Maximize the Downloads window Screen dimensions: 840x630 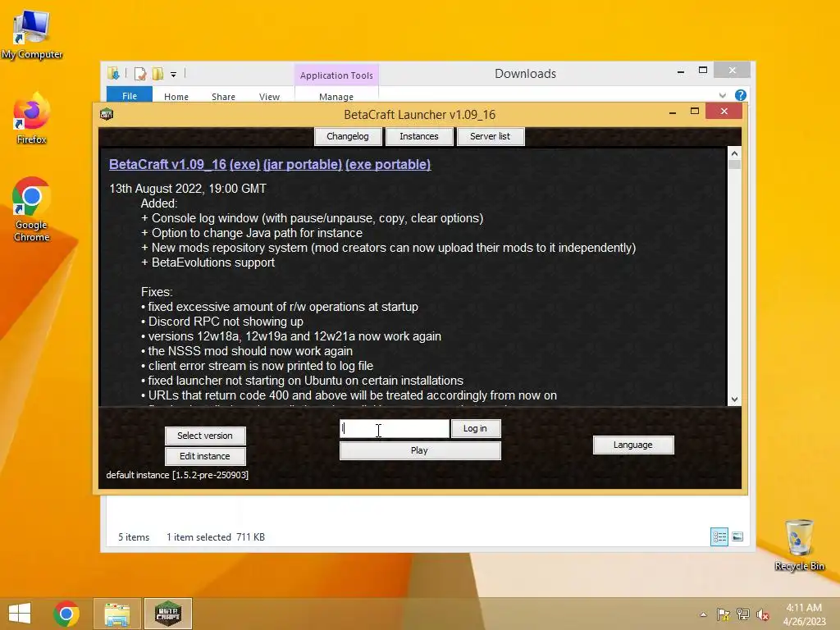point(703,71)
